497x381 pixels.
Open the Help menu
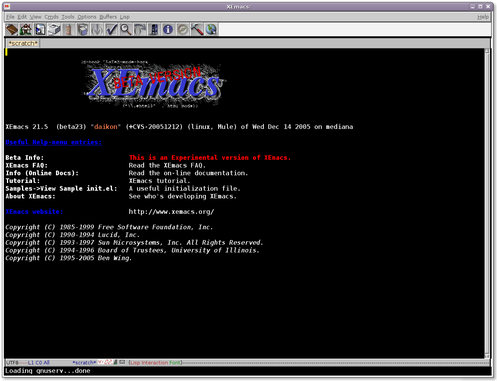pyautogui.click(x=483, y=17)
